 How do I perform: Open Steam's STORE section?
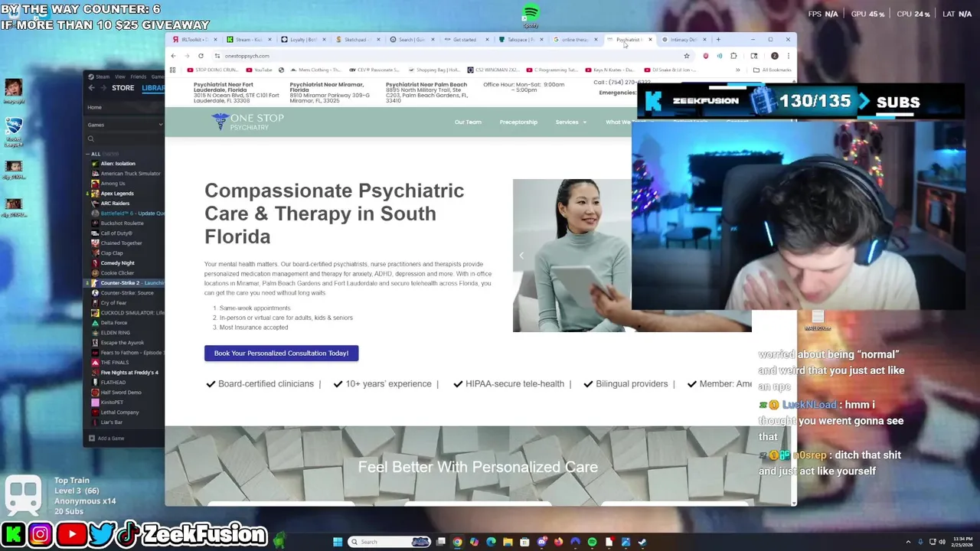[122, 88]
